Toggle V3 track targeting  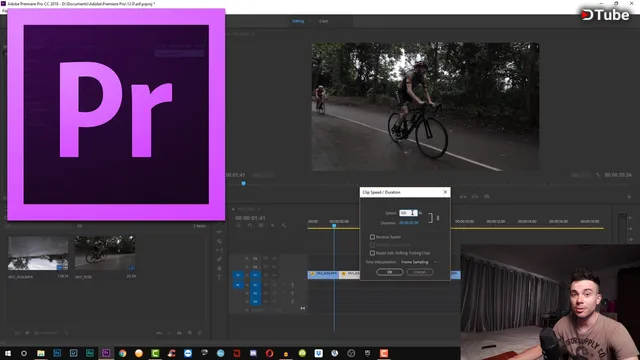tap(255, 258)
